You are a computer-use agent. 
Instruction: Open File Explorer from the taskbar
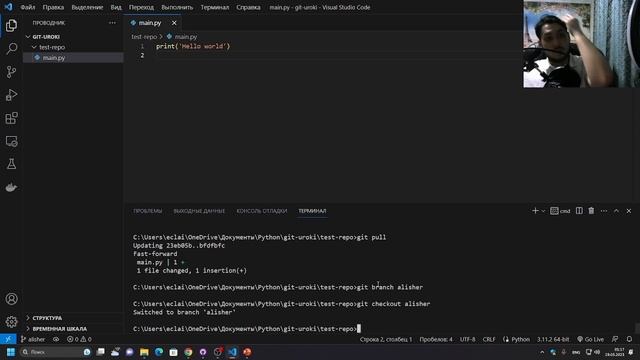click(x=144, y=352)
